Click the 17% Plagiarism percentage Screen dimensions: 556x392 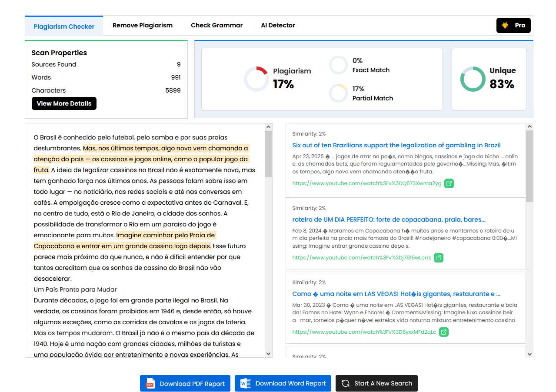(283, 84)
